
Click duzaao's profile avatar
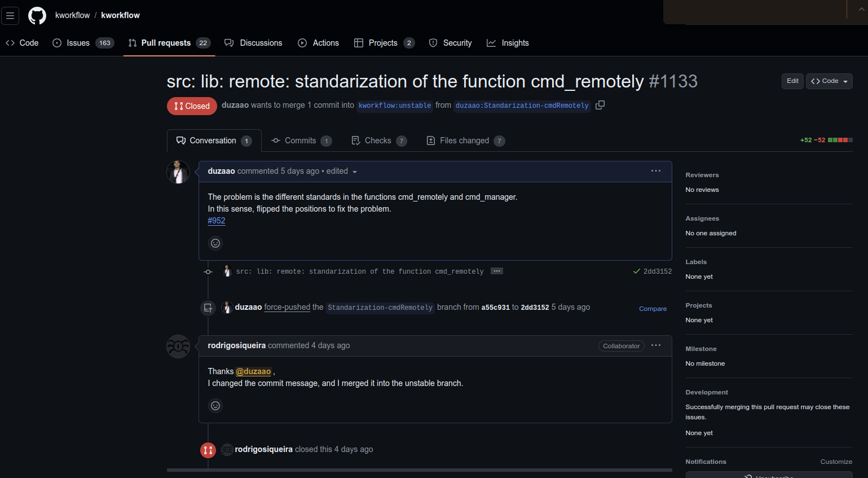[x=178, y=172]
